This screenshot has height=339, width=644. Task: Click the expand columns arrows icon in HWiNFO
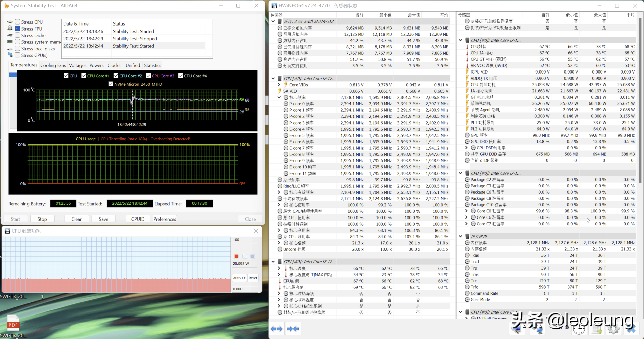tap(277, 329)
